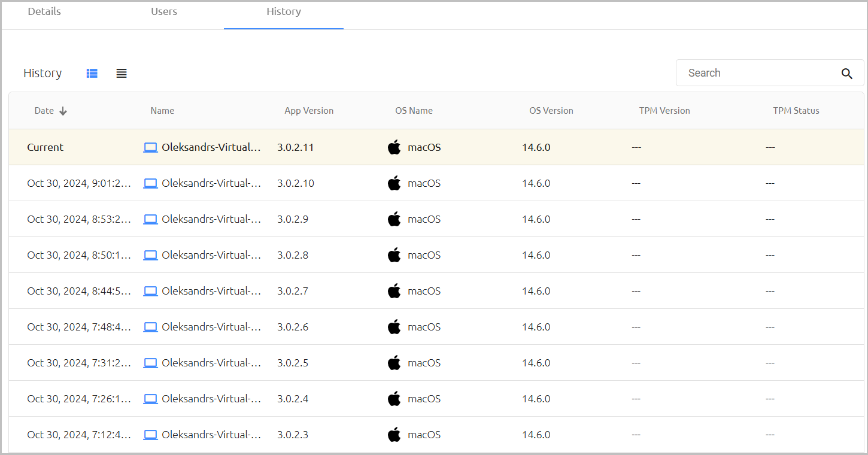Click Apple logo in the 3.0.2.4 row

[394, 398]
